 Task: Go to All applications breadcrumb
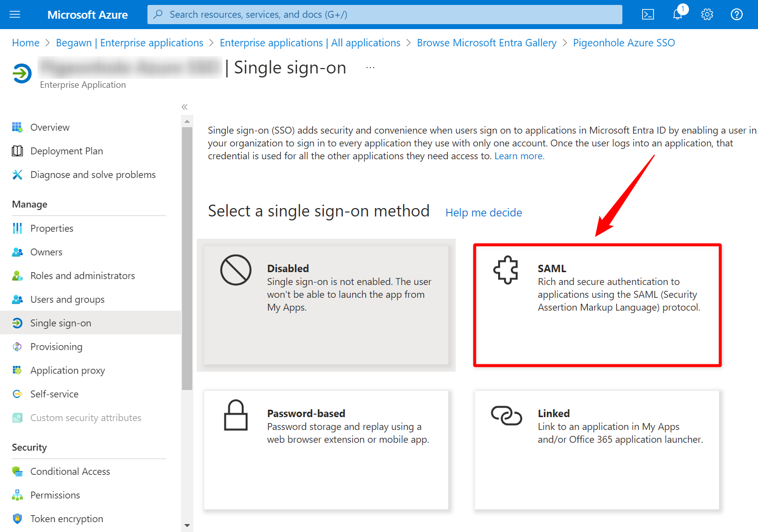tap(310, 43)
